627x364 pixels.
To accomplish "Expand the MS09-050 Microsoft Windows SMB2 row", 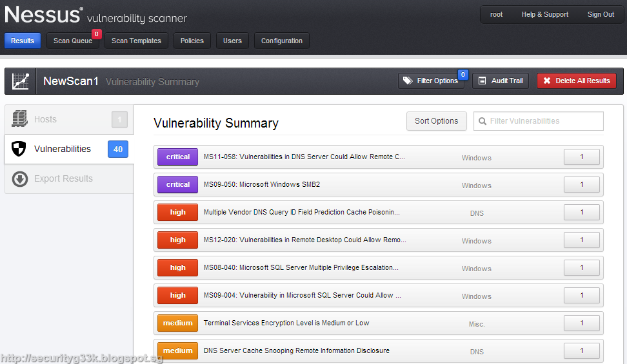I will click(262, 185).
